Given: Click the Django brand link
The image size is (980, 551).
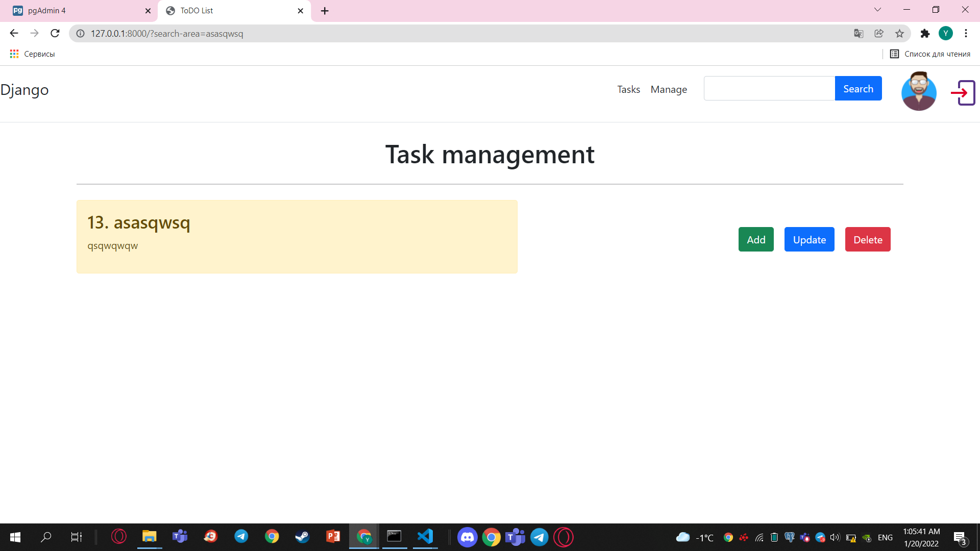Looking at the screenshot, I should 24,90.
